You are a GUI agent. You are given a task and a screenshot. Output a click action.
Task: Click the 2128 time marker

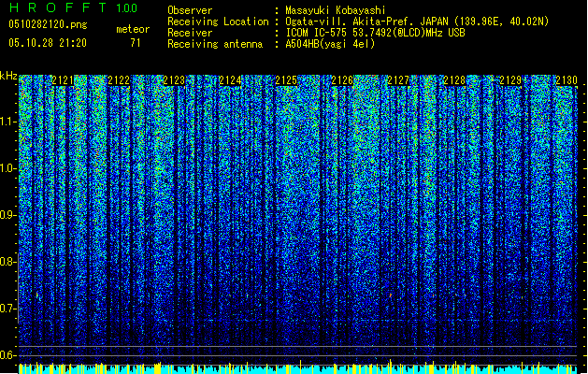pos(454,80)
